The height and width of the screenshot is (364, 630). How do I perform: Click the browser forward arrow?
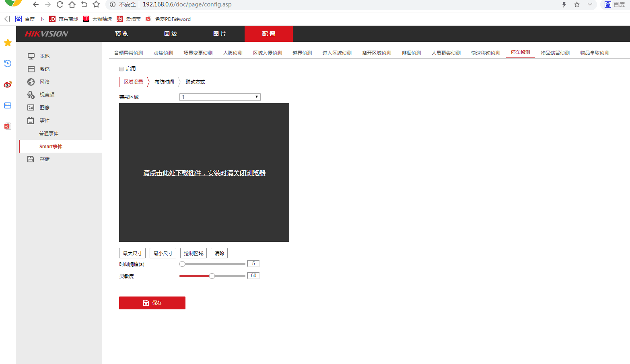[x=48, y=4]
